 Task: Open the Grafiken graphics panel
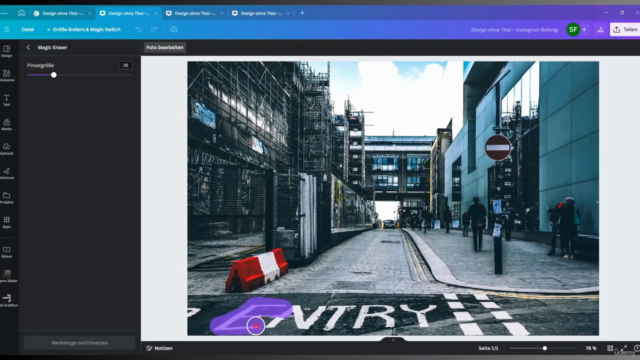coord(7,301)
